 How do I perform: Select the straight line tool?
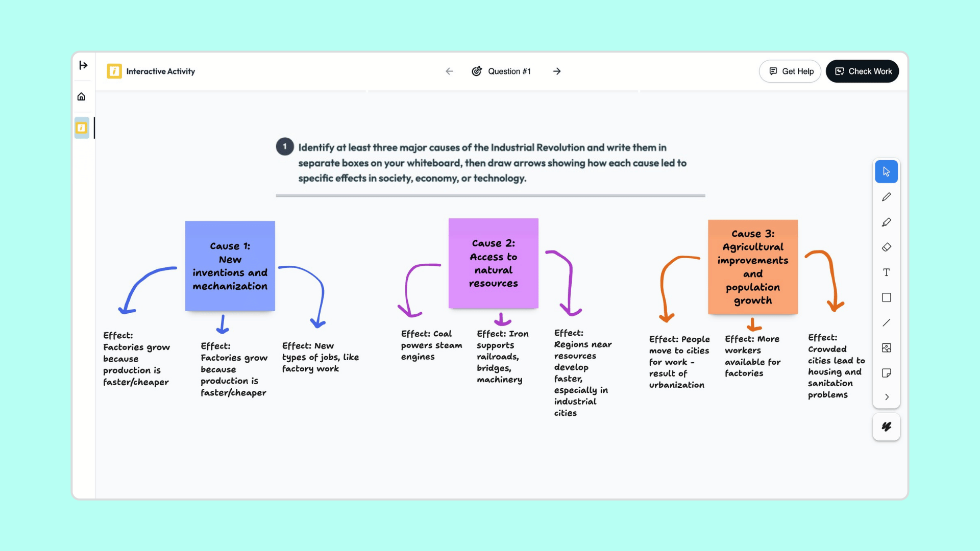pyautogui.click(x=886, y=322)
